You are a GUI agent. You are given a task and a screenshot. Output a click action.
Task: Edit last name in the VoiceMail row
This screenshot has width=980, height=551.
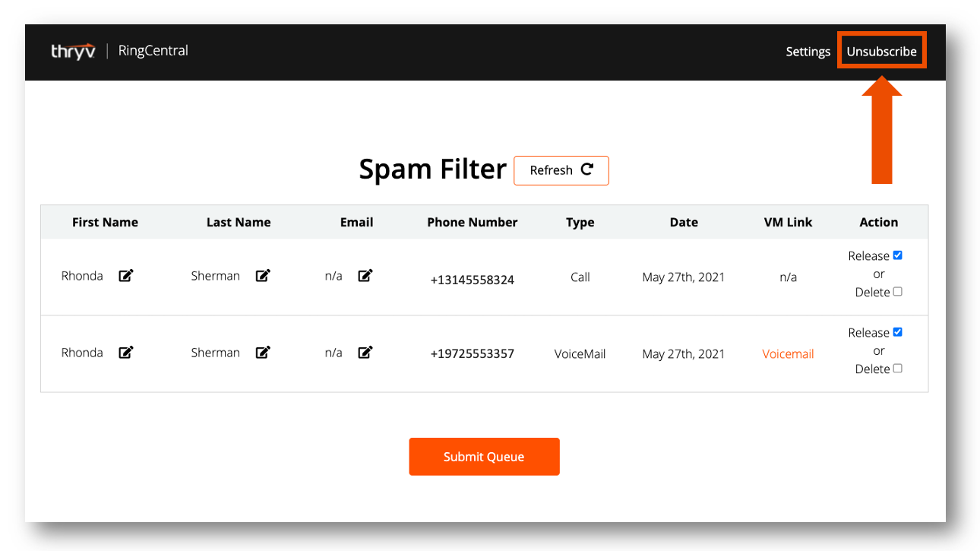tap(263, 353)
